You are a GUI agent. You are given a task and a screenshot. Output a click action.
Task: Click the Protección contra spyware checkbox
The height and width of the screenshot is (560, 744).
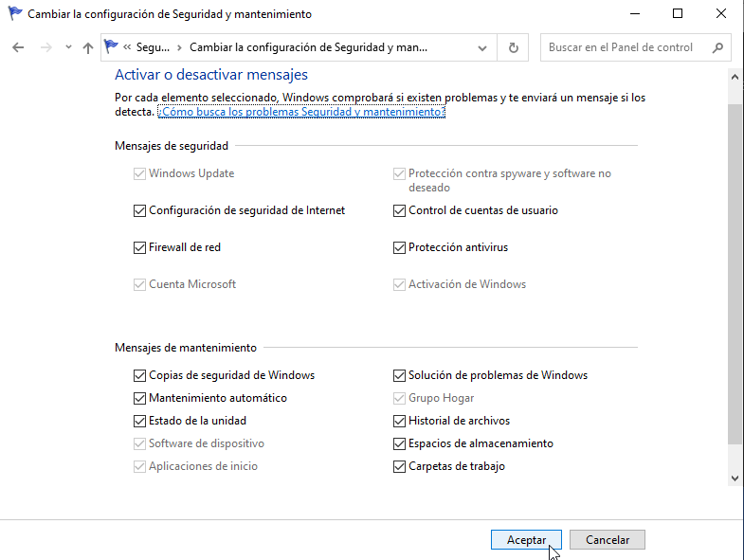pos(399,173)
